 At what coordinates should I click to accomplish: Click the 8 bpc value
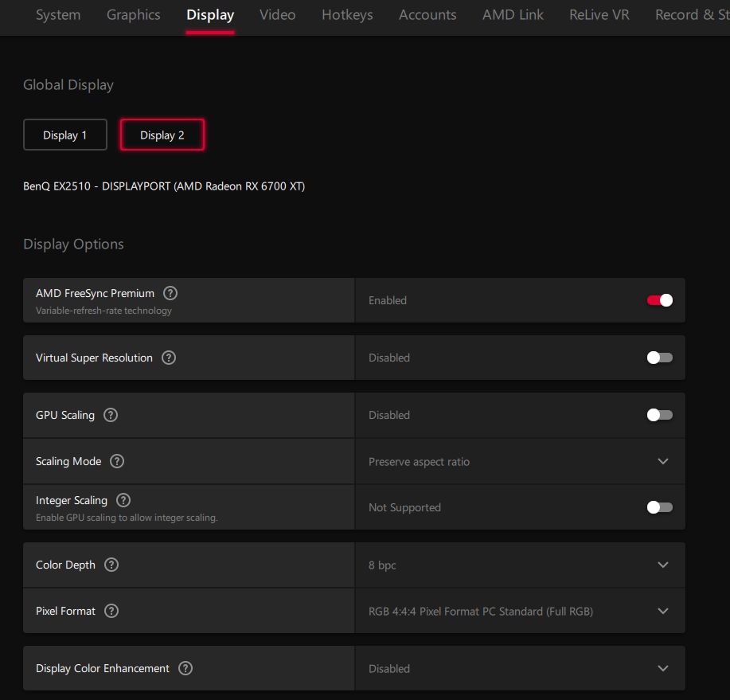pyautogui.click(x=382, y=565)
